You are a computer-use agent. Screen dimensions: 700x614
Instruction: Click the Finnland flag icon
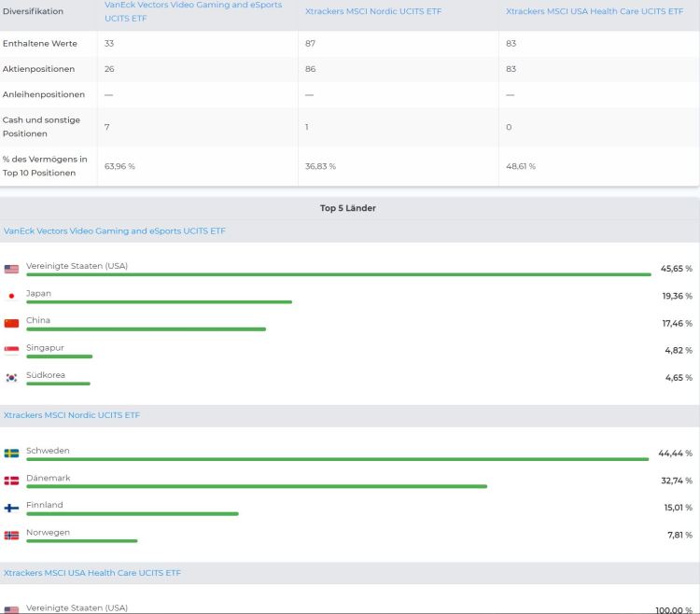(x=11, y=508)
